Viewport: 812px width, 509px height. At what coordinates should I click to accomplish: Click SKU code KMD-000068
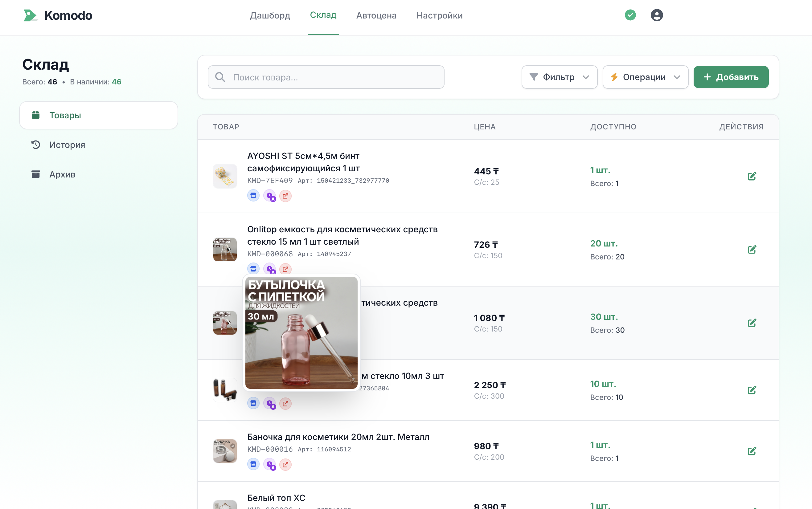point(270,254)
